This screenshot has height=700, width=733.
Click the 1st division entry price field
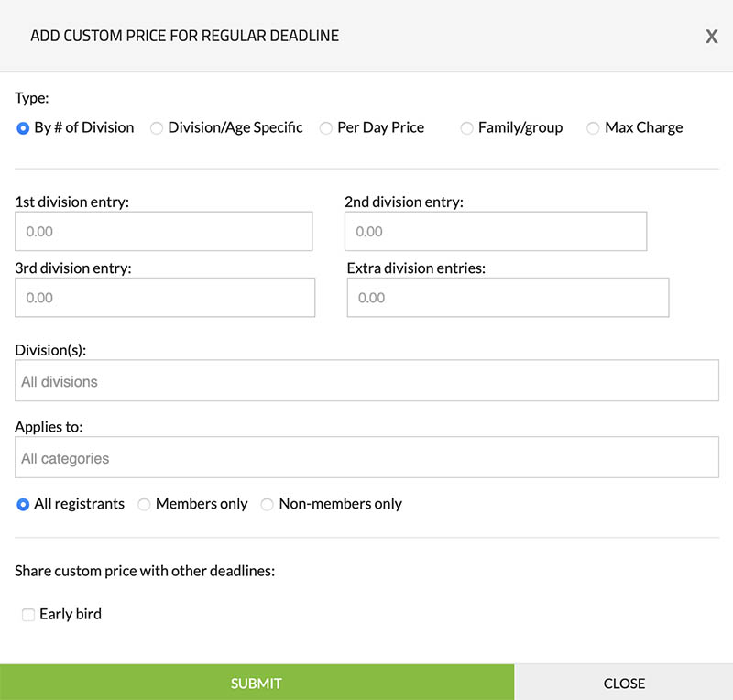164,232
